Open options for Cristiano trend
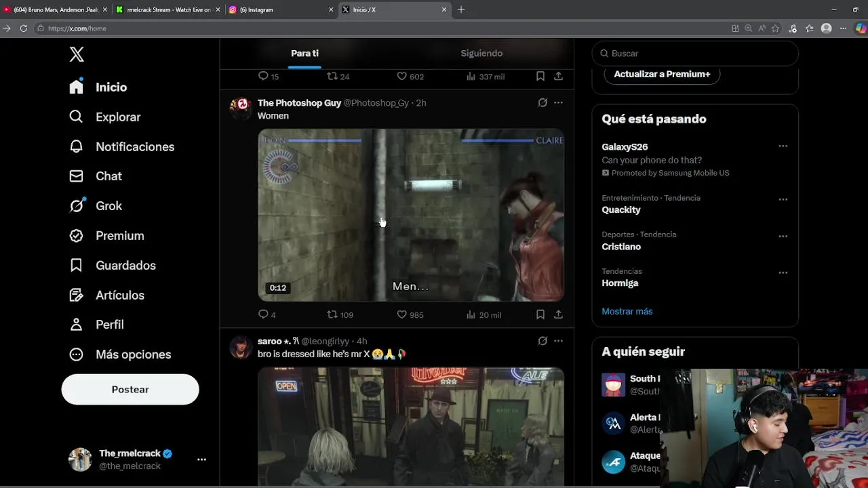 (x=783, y=237)
